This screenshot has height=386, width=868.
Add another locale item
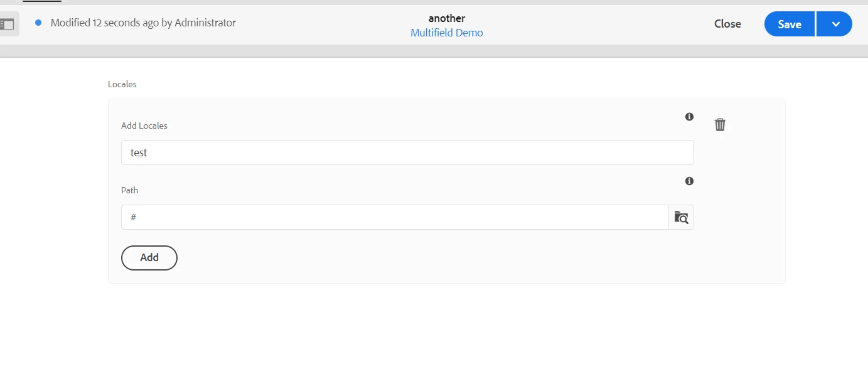149,257
